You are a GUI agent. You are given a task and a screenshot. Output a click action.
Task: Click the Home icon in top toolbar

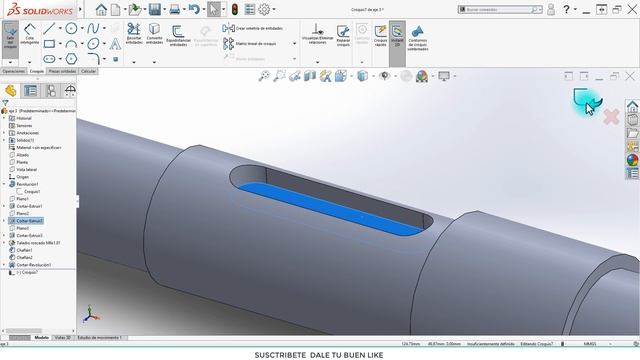(101, 9)
